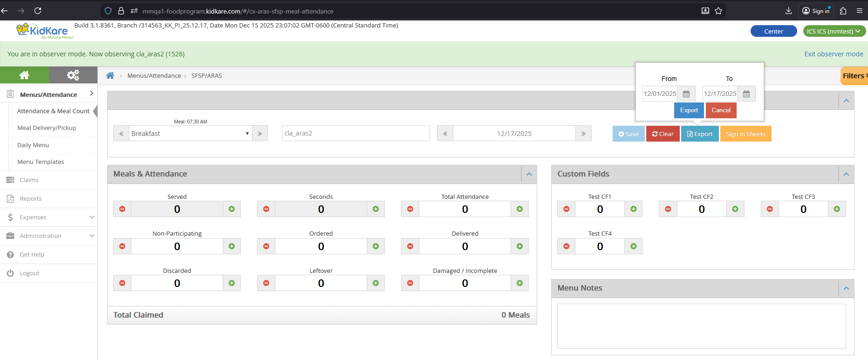Viewport: 868px width, 360px height.
Task: Click the blue Export button in date popup
Action: pyautogui.click(x=689, y=110)
